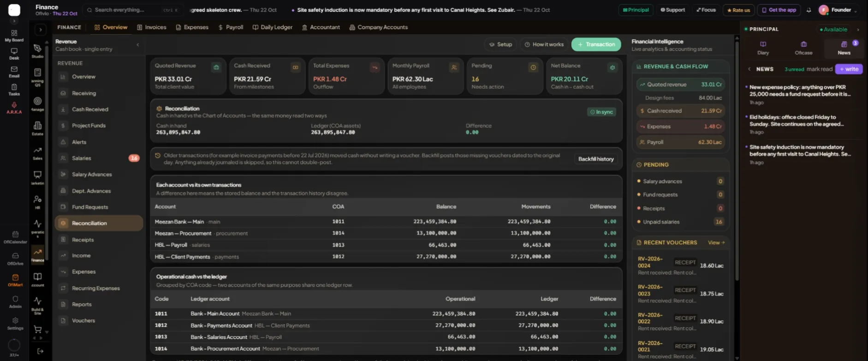Open the Founder account dropdown
The height and width of the screenshot is (361, 868).
click(x=838, y=10)
